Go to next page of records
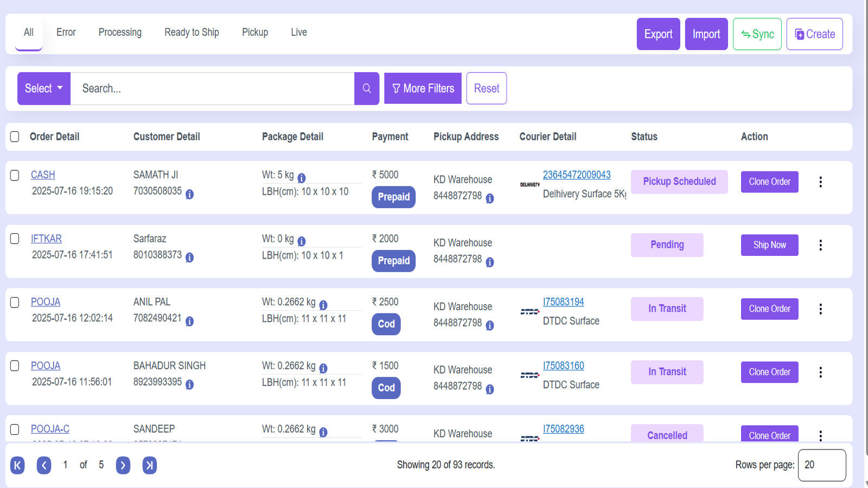This screenshot has width=868, height=488. click(123, 465)
